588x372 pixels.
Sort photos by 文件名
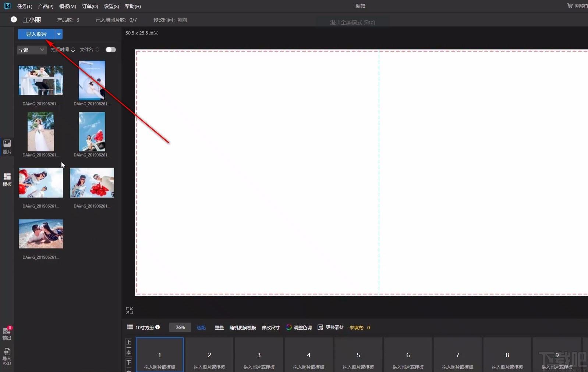point(89,50)
